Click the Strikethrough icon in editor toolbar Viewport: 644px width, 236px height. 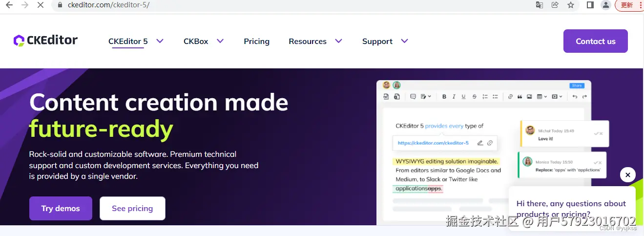pyautogui.click(x=475, y=96)
